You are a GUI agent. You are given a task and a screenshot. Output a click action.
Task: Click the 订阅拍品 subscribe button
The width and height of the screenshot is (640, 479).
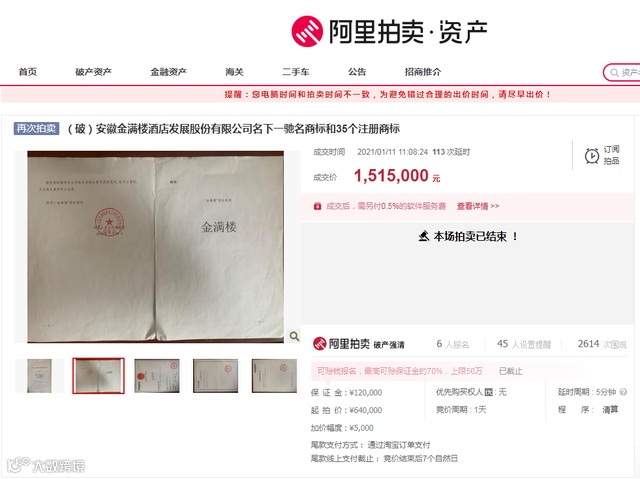602,155
